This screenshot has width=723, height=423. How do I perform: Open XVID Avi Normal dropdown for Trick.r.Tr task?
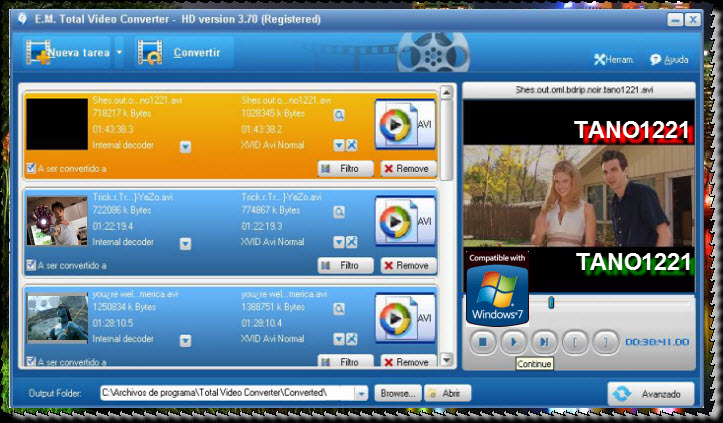338,242
